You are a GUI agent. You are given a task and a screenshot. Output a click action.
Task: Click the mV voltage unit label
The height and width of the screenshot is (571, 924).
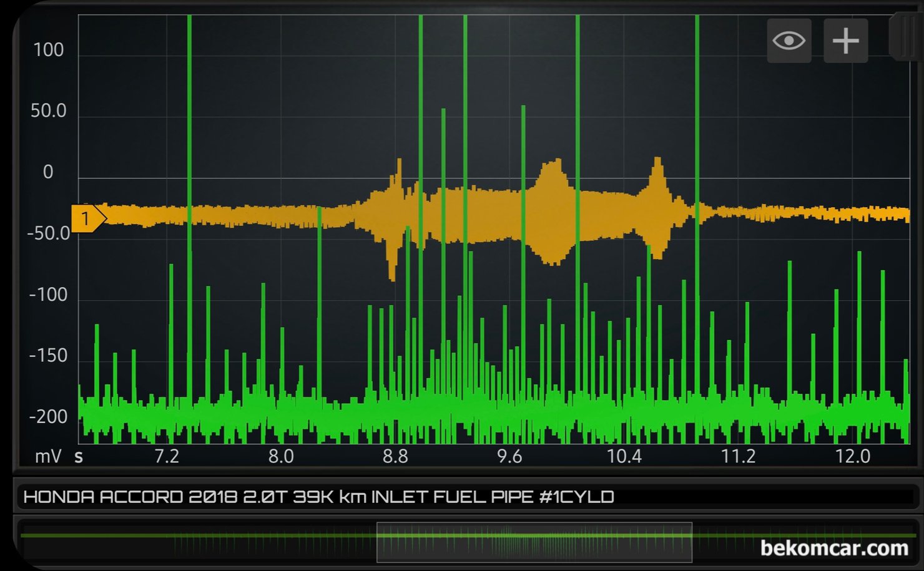pos(48,457)
